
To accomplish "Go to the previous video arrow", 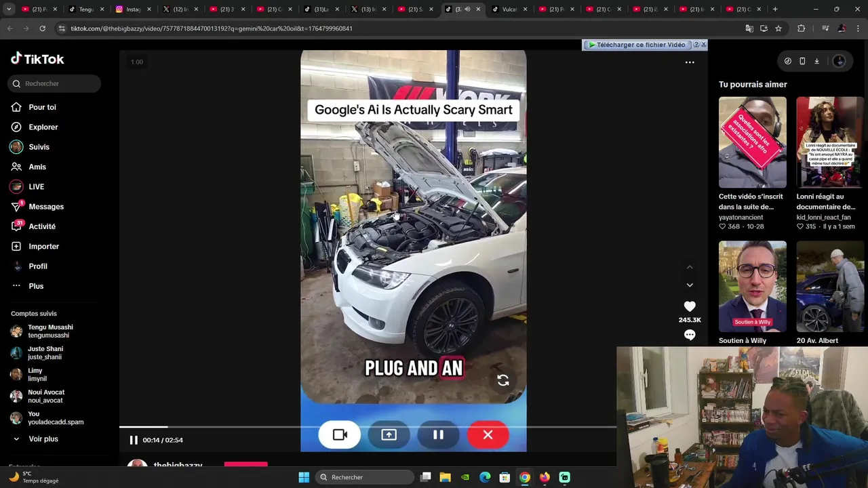I will point(690,267).
